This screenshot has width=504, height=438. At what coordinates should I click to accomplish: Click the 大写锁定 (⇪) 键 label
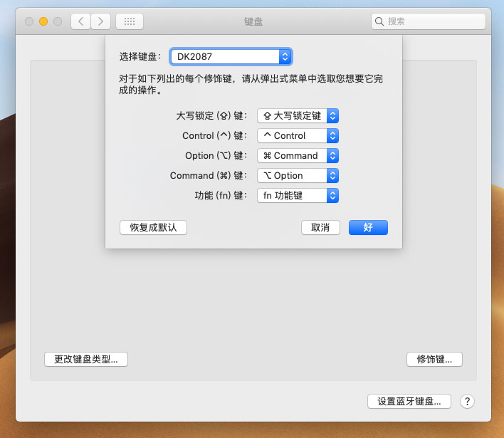[211, 116]
